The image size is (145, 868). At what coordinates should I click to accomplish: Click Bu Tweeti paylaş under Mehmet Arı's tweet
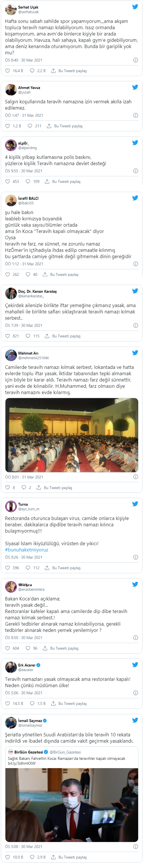58,488
